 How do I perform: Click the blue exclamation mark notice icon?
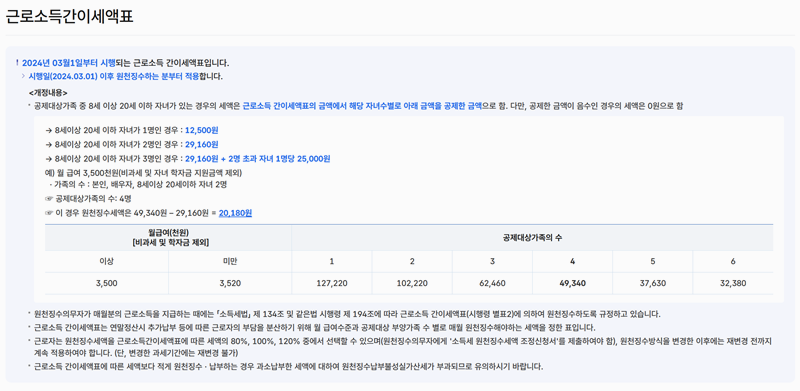(x=17, y=63)
